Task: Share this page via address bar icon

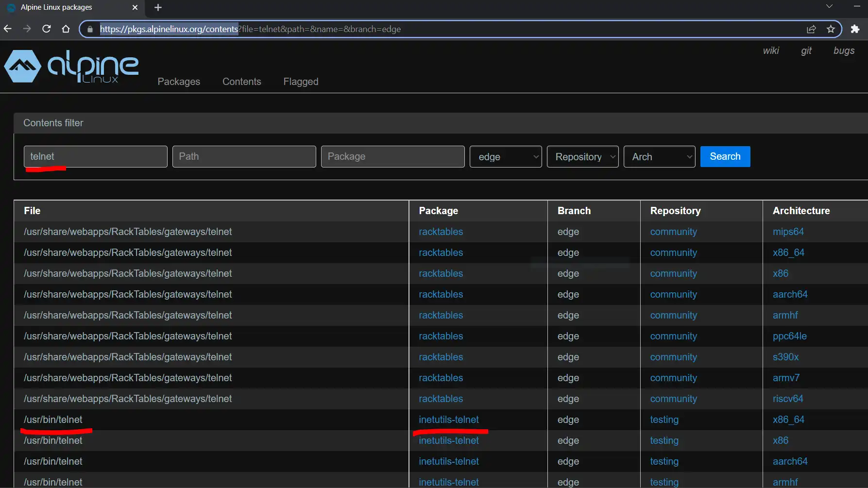Action: tap(811, 29)
